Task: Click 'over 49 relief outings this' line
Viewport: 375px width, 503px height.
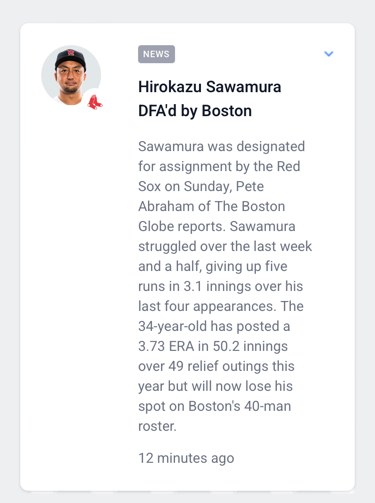Action: pyautogui.click(x=216, y=366)
